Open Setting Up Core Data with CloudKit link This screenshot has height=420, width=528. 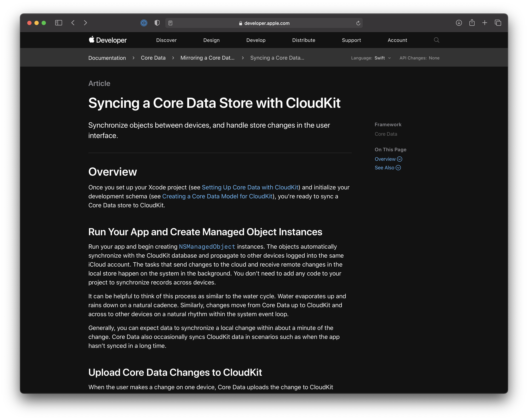click(x=250, y=187)
